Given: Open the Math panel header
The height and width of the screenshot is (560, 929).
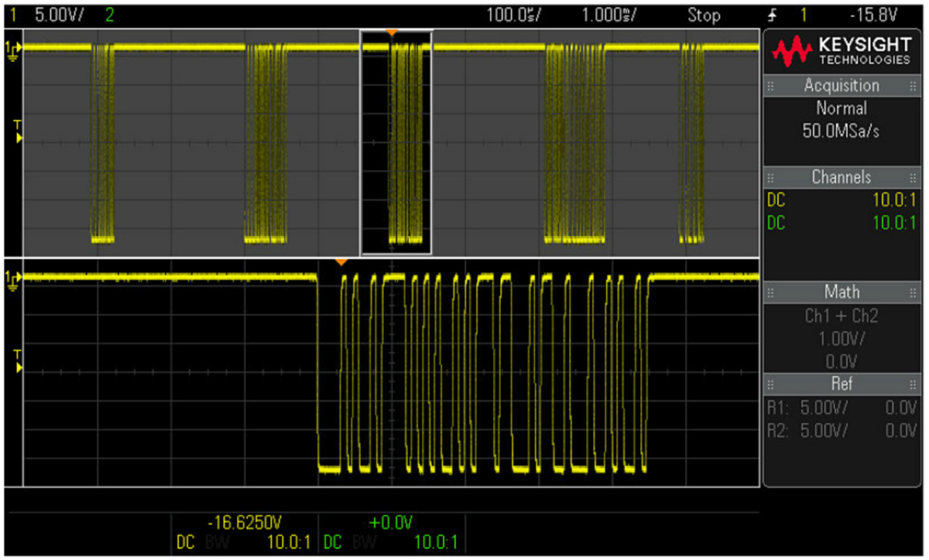Looking at the screenshot, I should (841, 292).
